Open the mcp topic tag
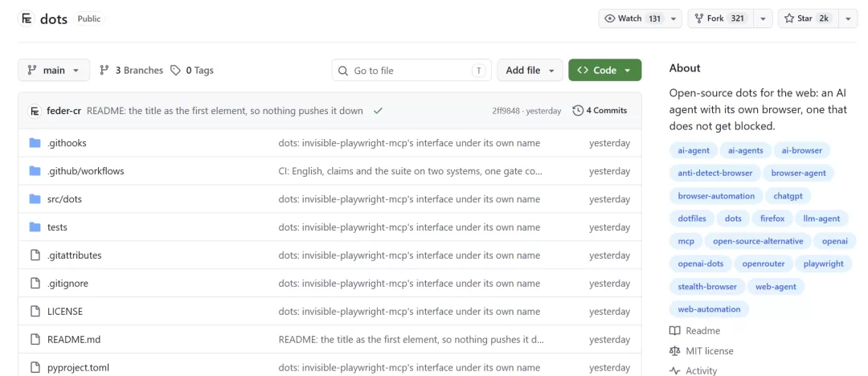868x376 pixels. (686, 241)
